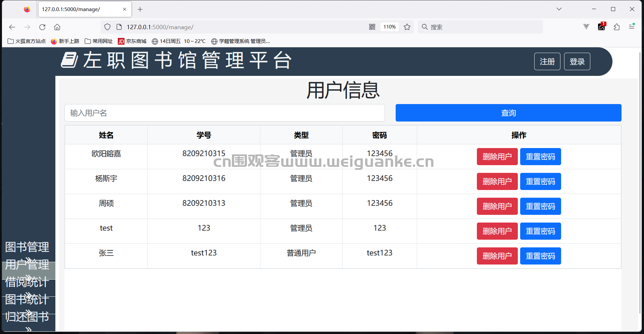Open the 学籍管理系统 管理员 bookmark
This screenshot has width=644, height=334.
tap(240, 41)
